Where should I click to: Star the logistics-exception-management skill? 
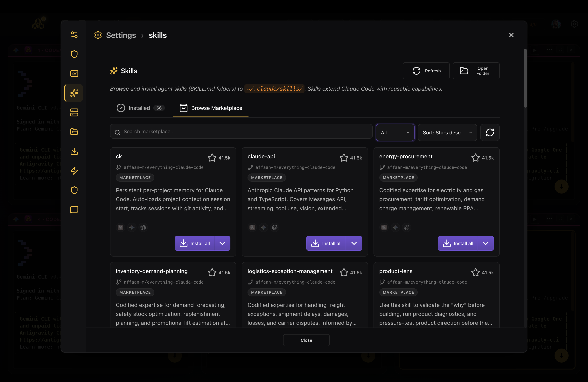point(344,272)
